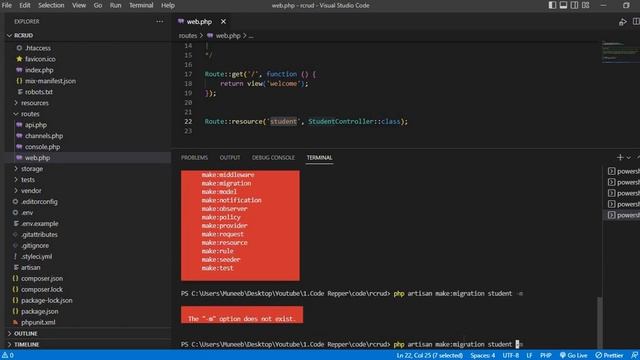Open the Terminal menu

coord(141,5)
